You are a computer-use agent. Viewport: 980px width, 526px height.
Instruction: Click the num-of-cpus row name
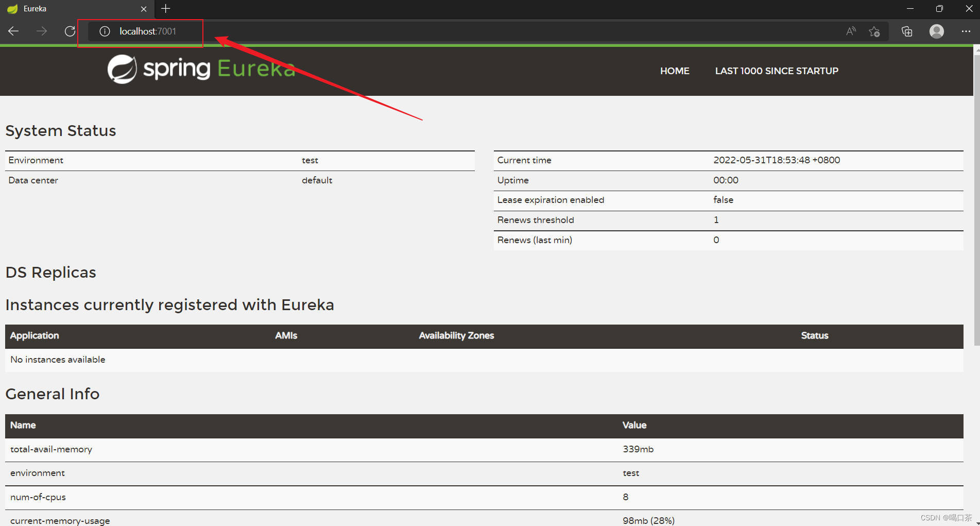pos(38,497)
